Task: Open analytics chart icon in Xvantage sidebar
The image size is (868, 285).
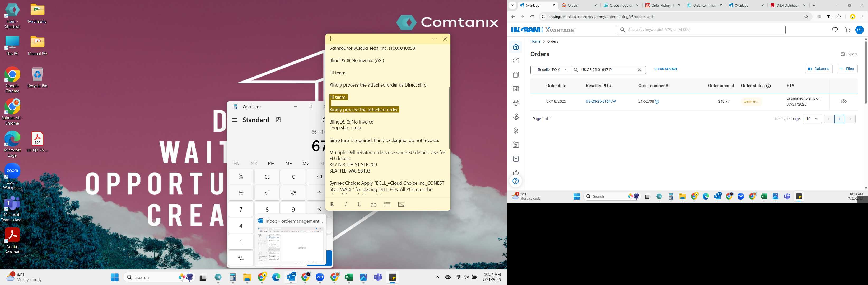Action: 516,61
